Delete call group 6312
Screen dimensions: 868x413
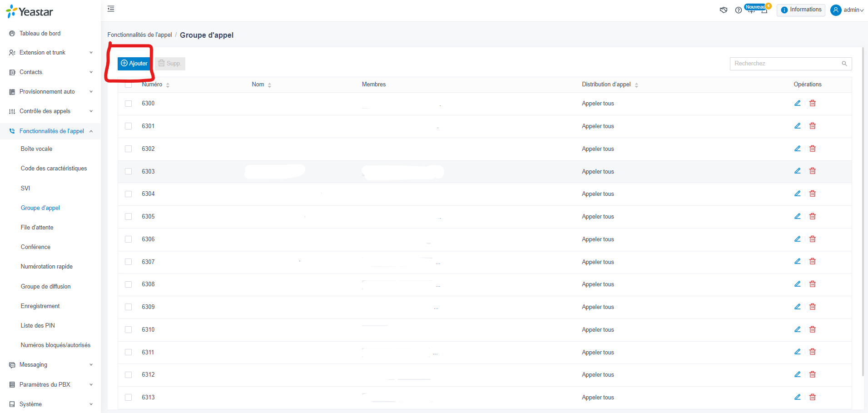coord(813,374)
